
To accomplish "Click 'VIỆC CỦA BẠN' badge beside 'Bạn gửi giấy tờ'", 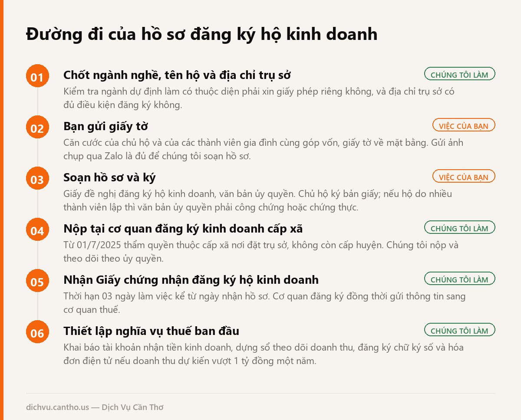I will pyautogui.click(x=464, y=125).
